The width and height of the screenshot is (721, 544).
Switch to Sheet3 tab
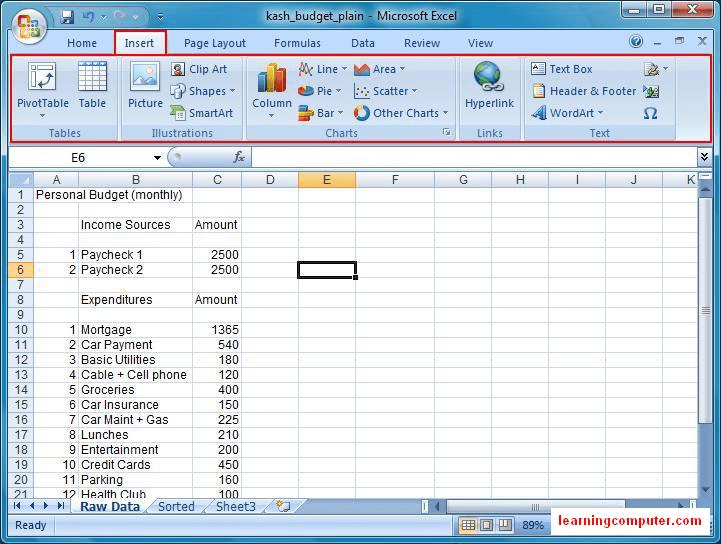click(x=235, y=507)
